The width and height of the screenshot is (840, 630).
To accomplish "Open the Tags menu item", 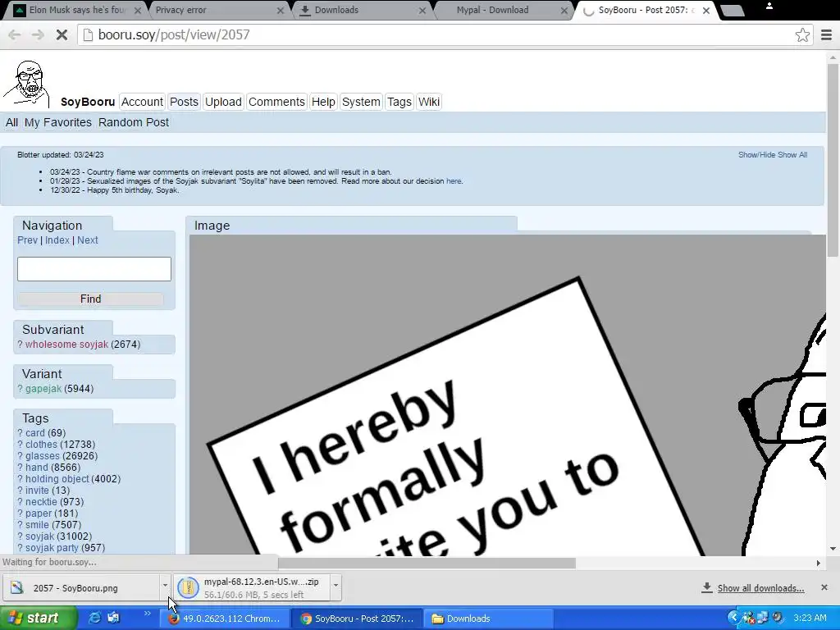I will [399, 102].
